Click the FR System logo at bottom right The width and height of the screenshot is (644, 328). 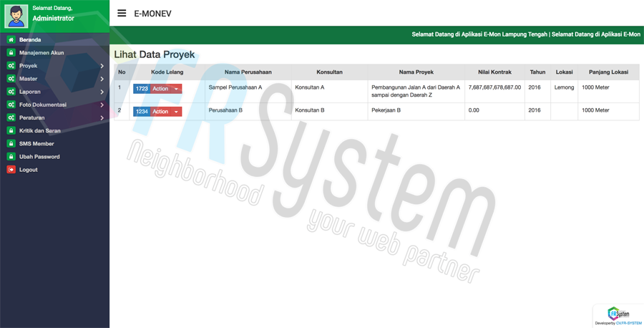coord(618,313)
